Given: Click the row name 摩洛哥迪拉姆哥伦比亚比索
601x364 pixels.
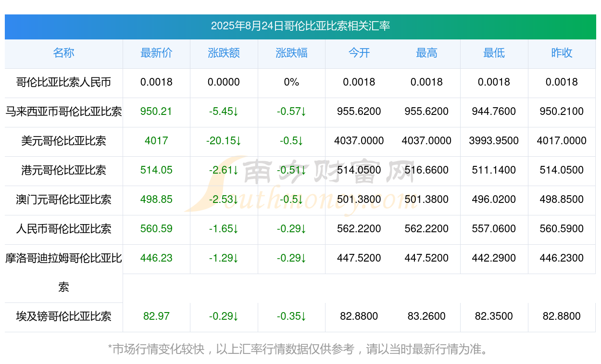Looking at the screenshot, I should click(x=63, y=273).
